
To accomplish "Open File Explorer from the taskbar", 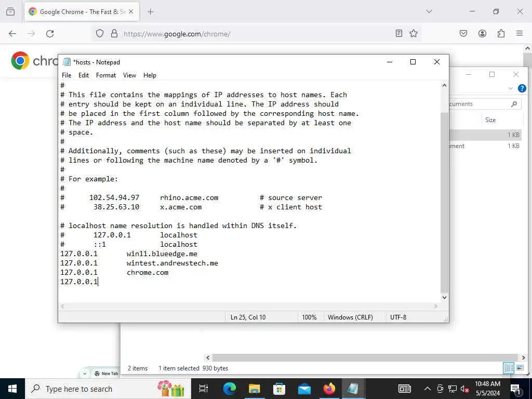I will 254,389.
